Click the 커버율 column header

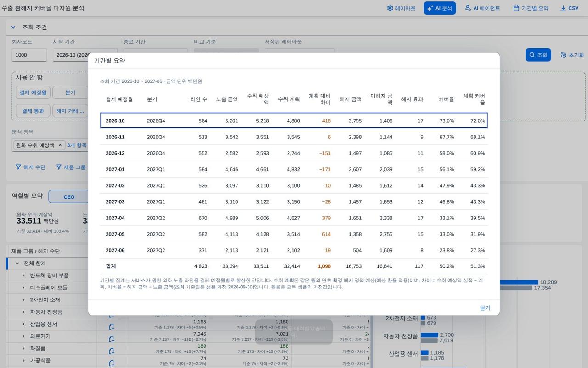pyautogui.click(x=446, y=99)
